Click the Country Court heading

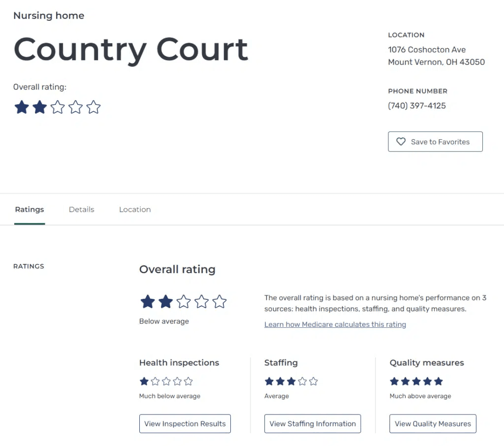(131, 49)
